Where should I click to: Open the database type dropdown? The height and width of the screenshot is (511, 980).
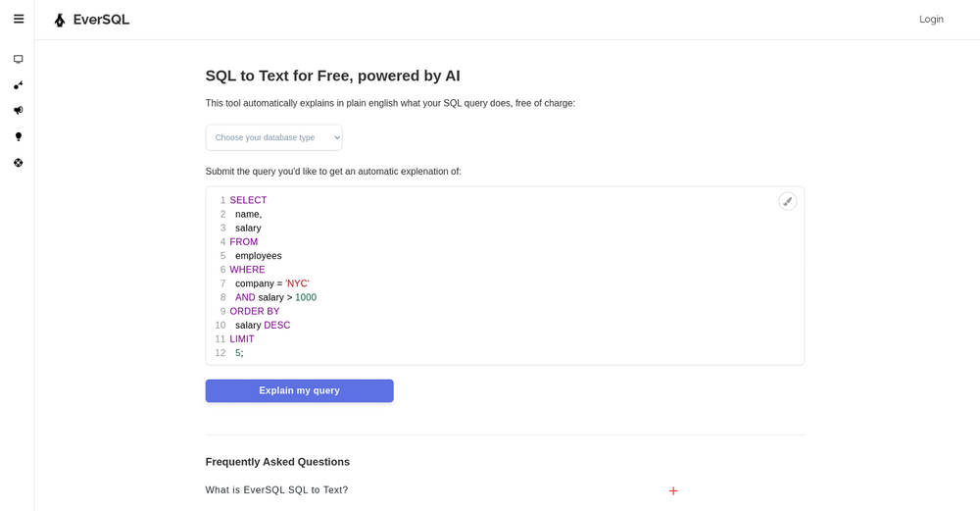273,137
